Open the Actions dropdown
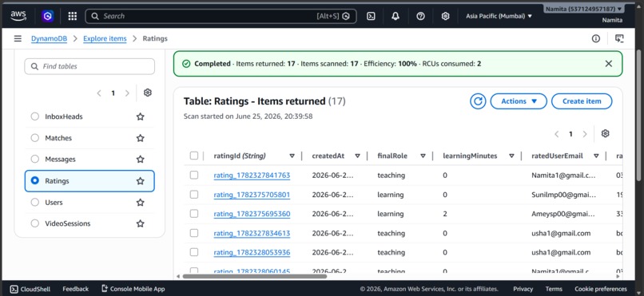The height and width of the screenshot is (296, 644). (x=519, y=101)
